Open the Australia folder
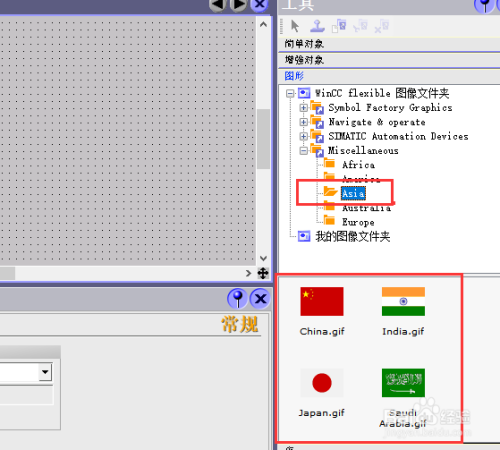 coord(366,208)
